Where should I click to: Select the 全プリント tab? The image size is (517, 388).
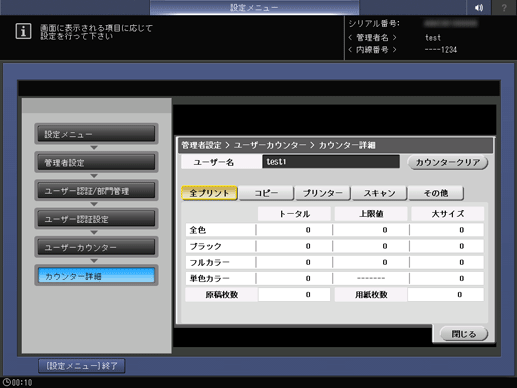tap(209, 193)
